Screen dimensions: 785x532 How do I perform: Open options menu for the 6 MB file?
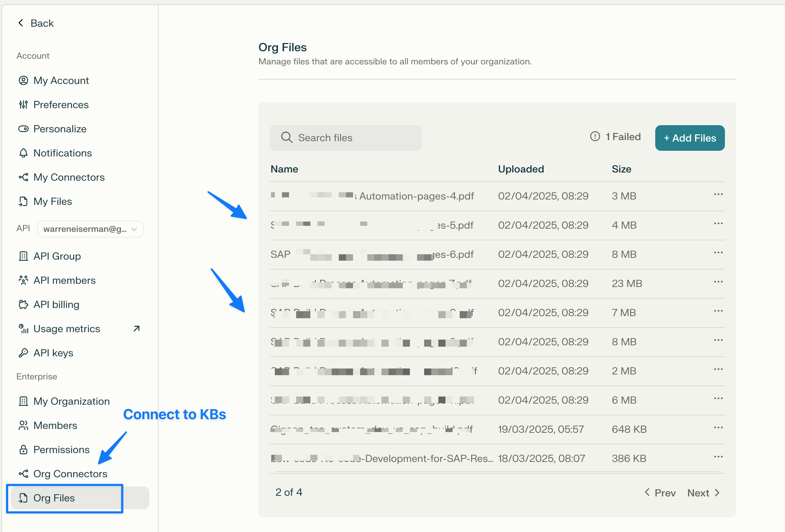pyautogui.click(x=718, y=399)
